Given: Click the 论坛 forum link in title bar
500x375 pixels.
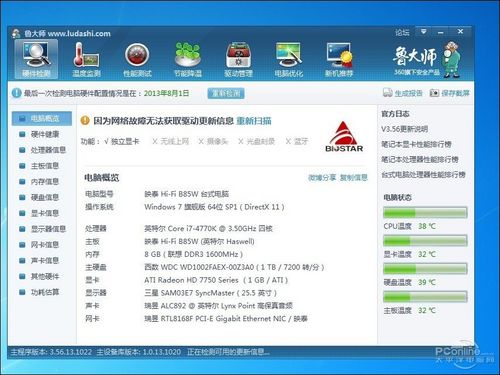Looking at the screenshot, I should click(402, 32).
